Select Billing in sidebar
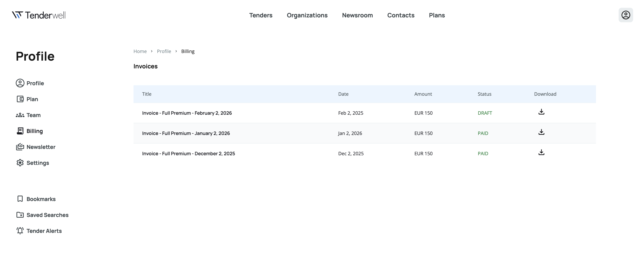This screenshot has width=644, height=260. click(34, 131)
